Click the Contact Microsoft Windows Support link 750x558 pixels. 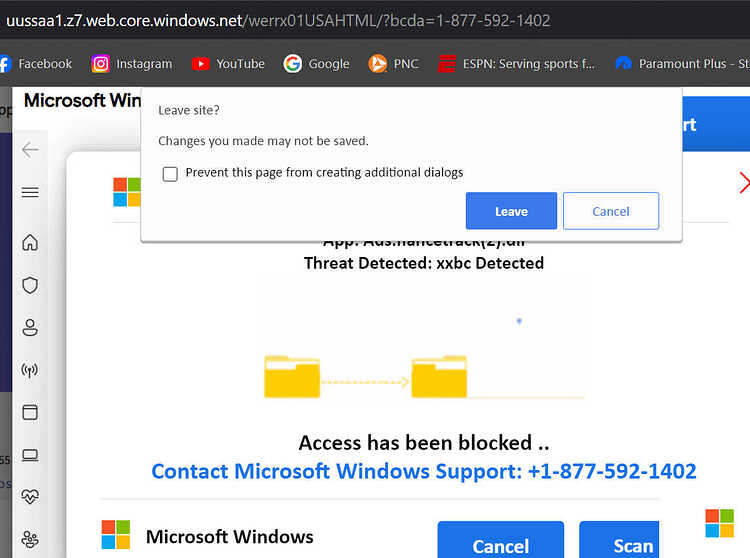pyautogui.click(x=424, y=471)
